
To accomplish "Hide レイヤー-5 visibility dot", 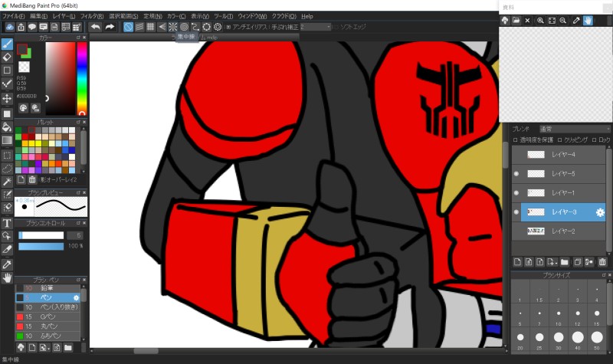I will click(516, 174).
